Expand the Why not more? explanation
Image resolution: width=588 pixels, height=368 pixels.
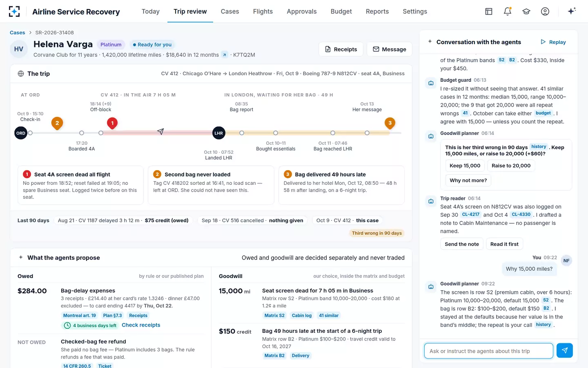click(x=468, y=180)
